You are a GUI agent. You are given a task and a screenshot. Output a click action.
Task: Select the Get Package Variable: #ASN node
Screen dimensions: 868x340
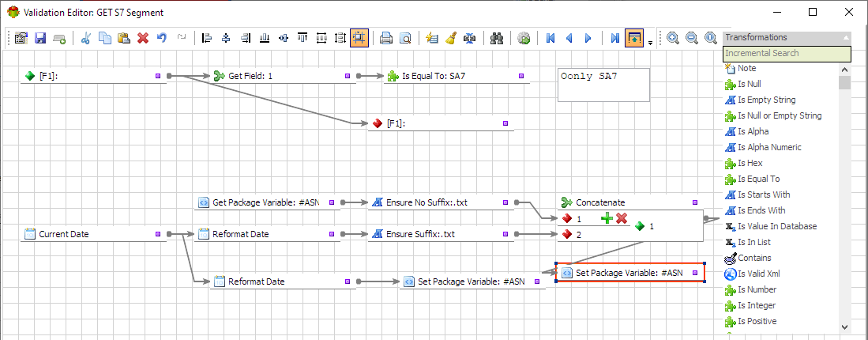tap(268, 202)
